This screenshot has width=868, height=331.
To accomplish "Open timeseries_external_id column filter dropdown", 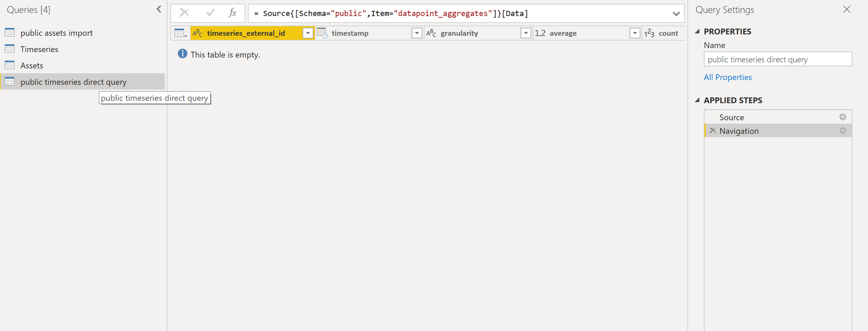I will (307, 33).
